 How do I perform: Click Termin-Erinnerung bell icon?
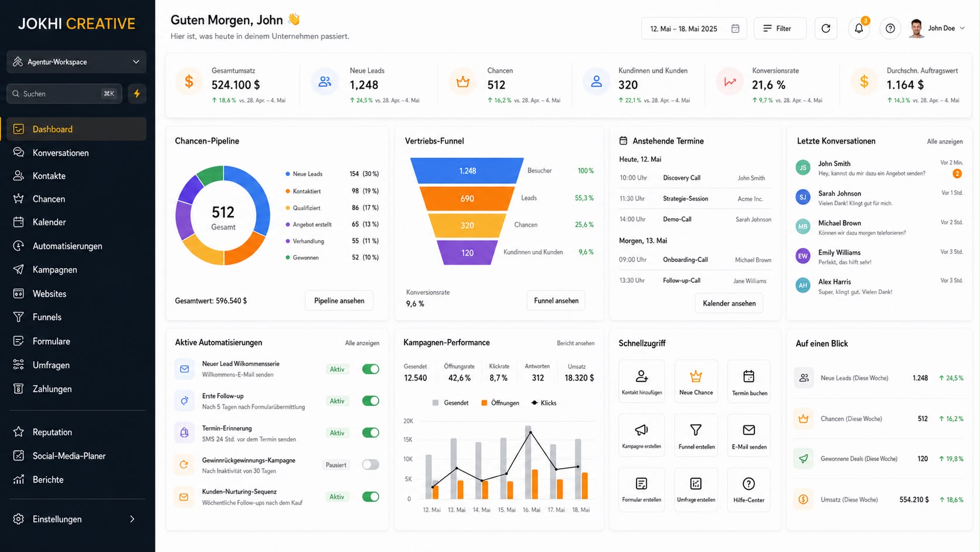(x=184, y=432)
